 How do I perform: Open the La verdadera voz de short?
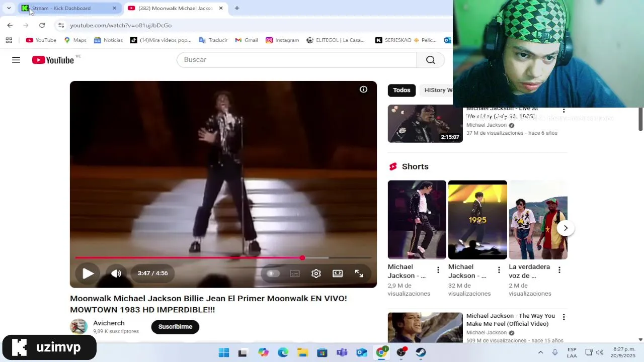(538, 220)
